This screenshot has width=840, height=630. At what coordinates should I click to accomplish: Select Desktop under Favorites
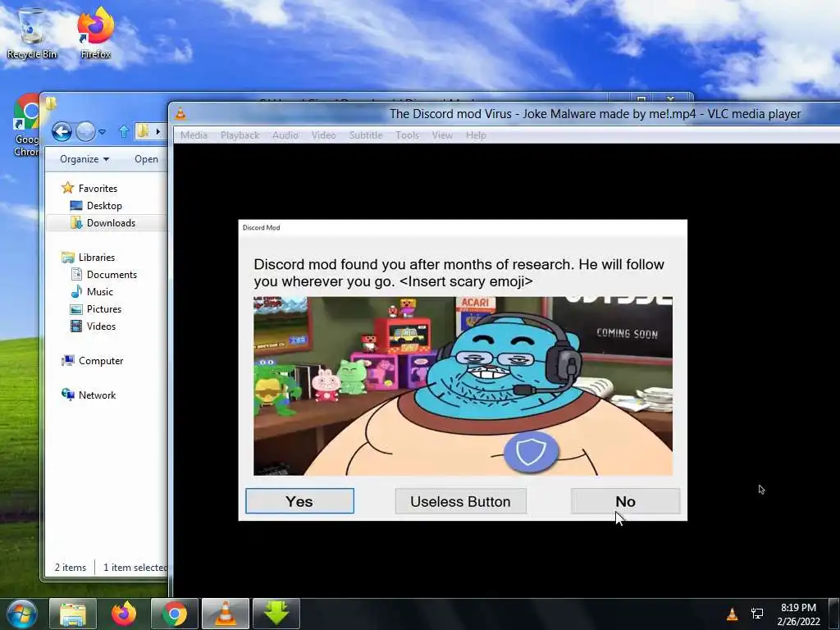(x=104, y=206)
